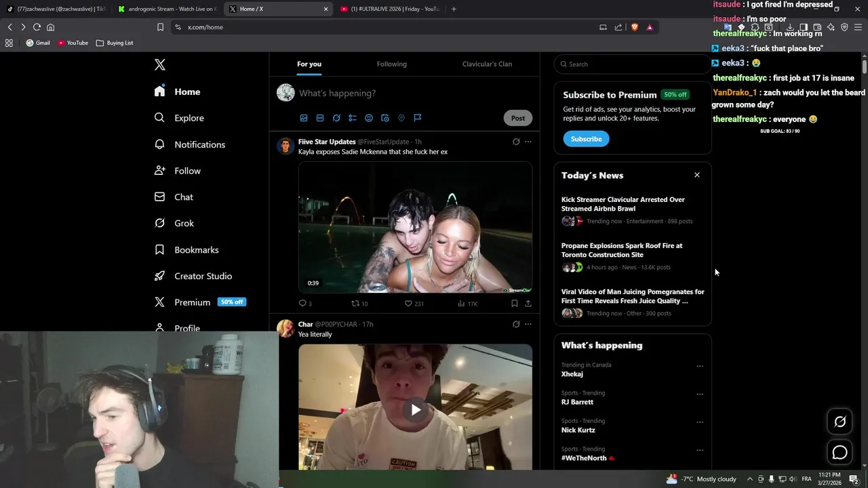This screenshot has width=868, height=488.
Task: Open the floating messages button at bottom right
Action: tap(840, 452)
